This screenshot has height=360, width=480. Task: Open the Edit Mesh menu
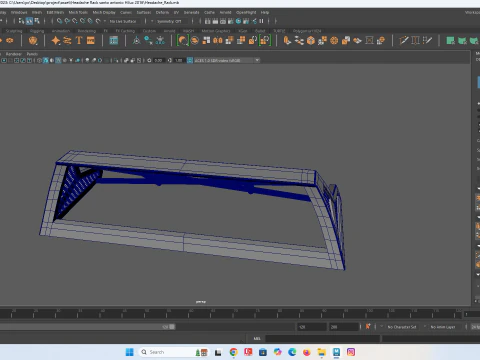pos(55,12)
